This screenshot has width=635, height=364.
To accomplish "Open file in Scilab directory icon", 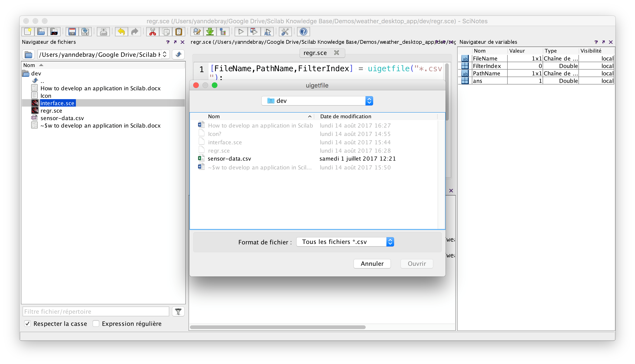I will coord(54,32).
